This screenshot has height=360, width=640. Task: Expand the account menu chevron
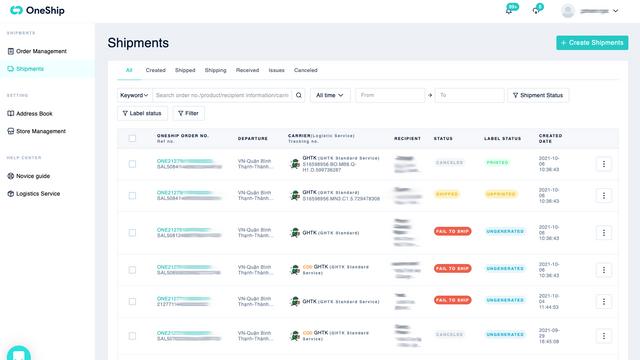616,11
